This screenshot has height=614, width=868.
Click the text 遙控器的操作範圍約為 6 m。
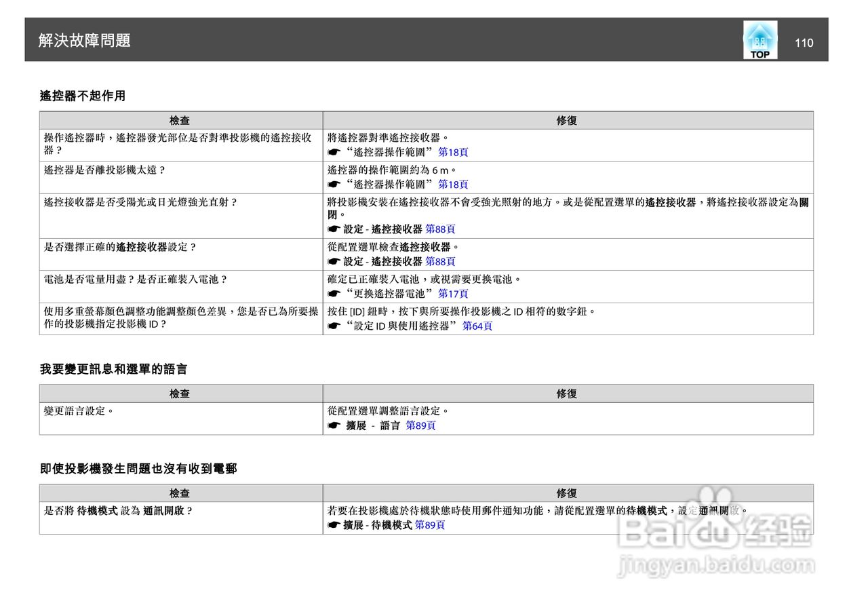393,170
